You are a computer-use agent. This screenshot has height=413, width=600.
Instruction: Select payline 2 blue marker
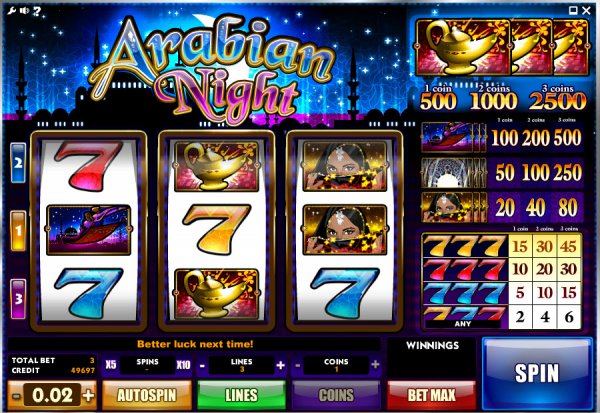[18, 163]
